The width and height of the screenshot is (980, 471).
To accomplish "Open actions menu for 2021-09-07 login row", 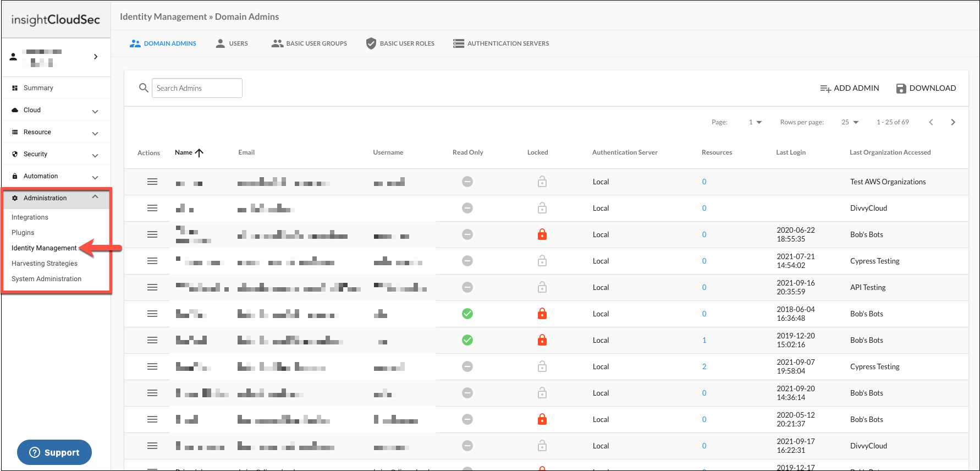I will (152, 366).
